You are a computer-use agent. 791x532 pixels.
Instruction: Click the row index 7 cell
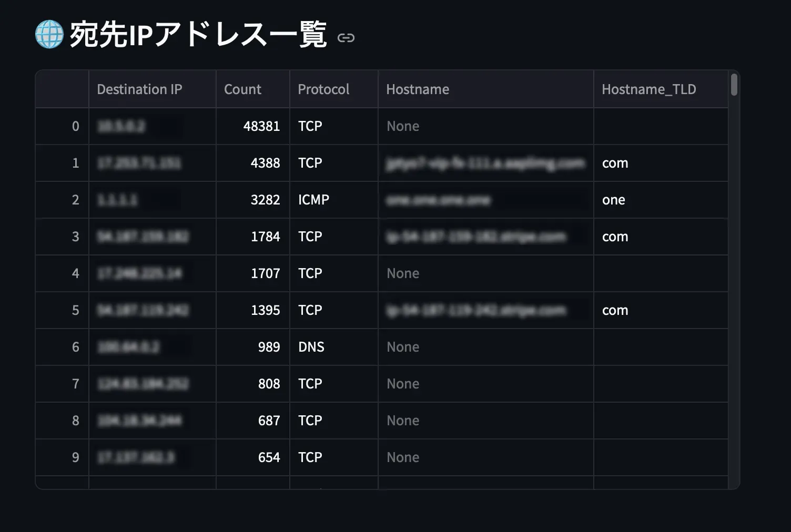coord(76,384)
